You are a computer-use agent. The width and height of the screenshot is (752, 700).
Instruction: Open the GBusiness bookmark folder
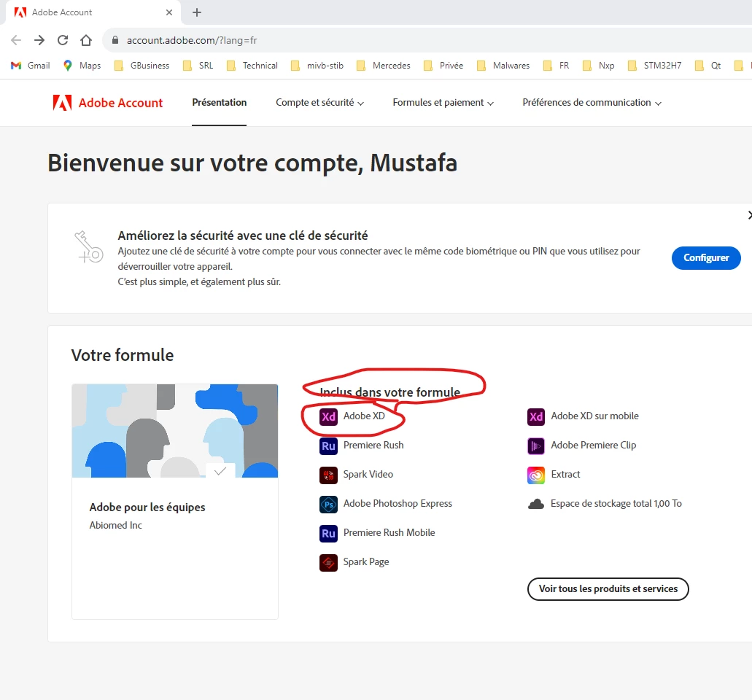(142, 65)
